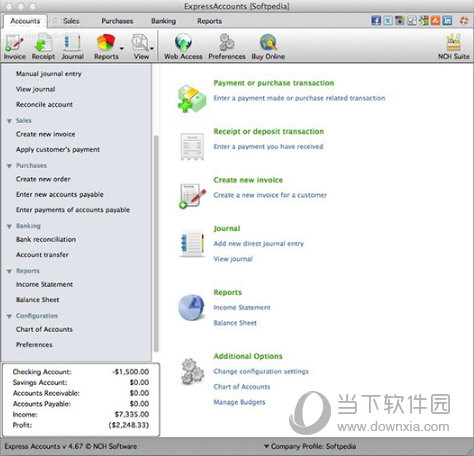This screenshot has height=456, width=474.
Task: Open the View toolbar dropdown arrow
Action: 152,49
